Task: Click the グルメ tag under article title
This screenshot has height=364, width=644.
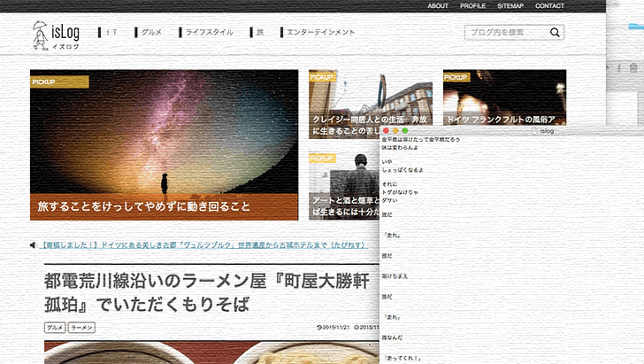Action: point(55,328)
